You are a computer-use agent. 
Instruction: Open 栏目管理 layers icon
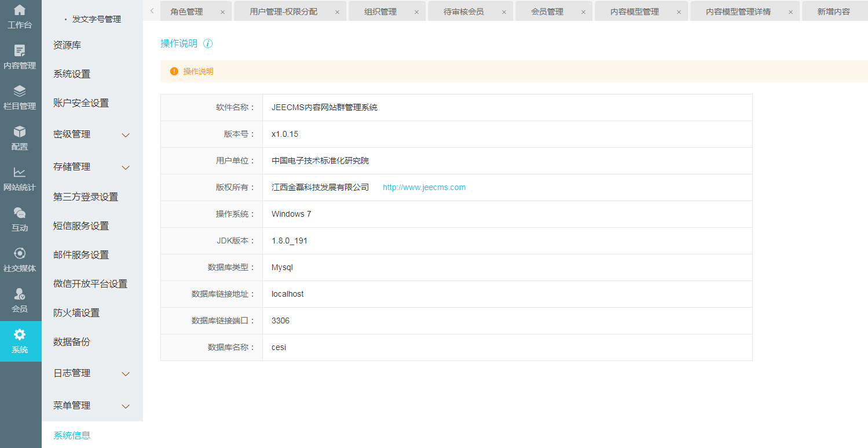tap(20, 92)
